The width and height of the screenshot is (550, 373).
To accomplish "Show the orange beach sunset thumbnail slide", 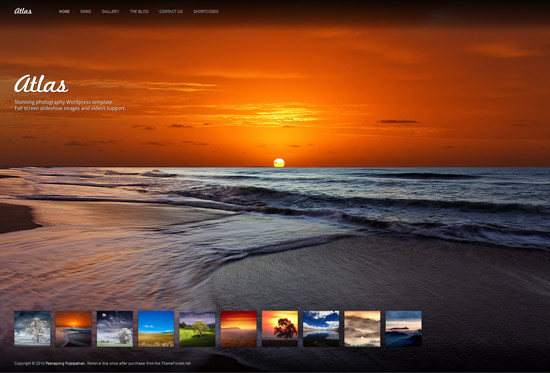I will 74,329.
